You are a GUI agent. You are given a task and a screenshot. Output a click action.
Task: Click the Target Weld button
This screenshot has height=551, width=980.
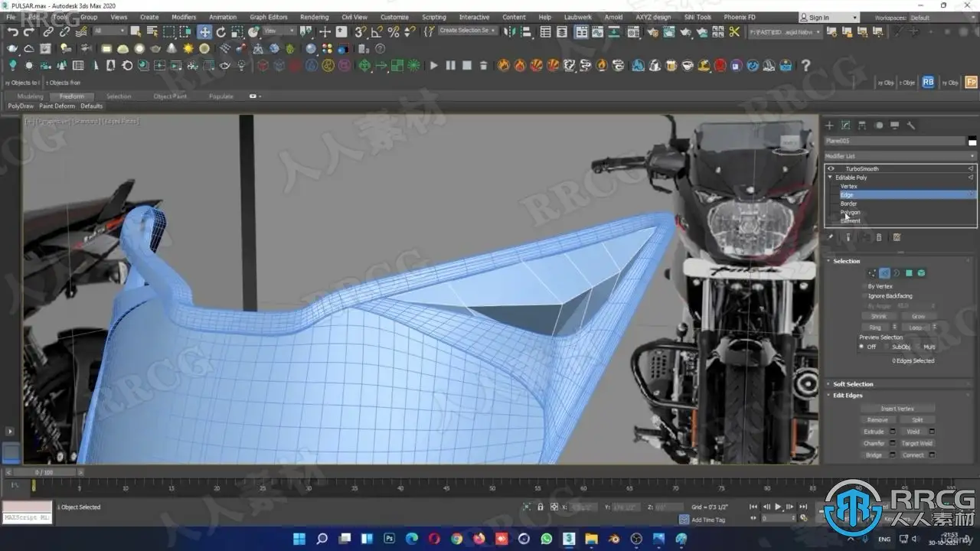pos(916,443)
